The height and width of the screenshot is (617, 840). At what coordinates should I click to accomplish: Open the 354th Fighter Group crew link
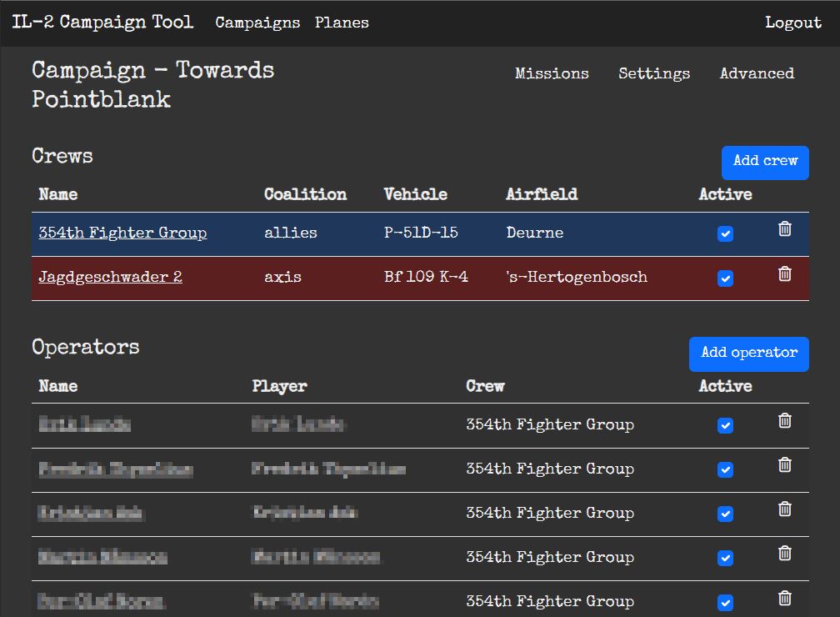click(122, 233)
